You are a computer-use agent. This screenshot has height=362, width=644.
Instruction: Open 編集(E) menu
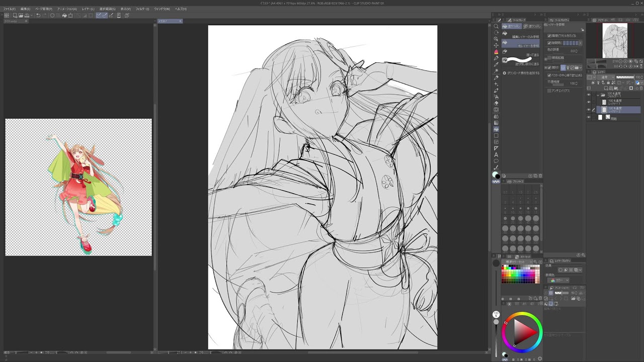pyautogui.click(x=25, y=9)
